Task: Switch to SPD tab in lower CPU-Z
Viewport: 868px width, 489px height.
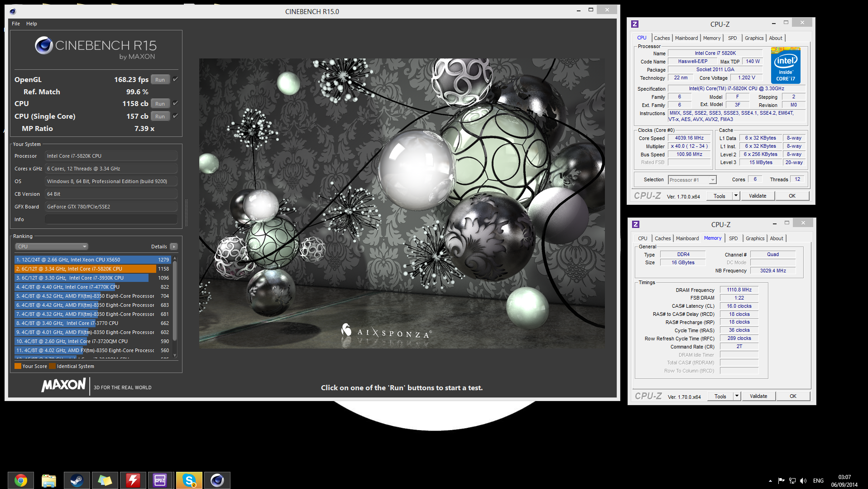Action: coord(734,238)
